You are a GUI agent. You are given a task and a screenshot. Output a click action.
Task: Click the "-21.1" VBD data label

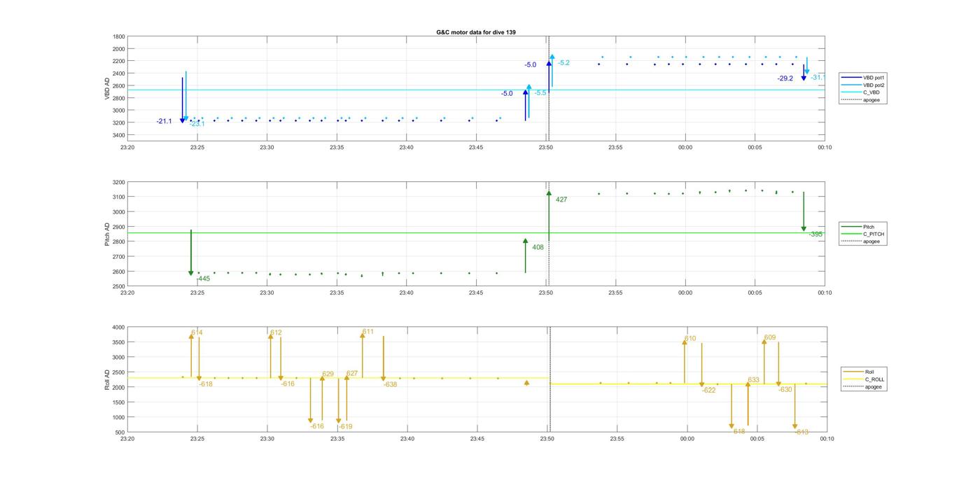click(164, 121)
